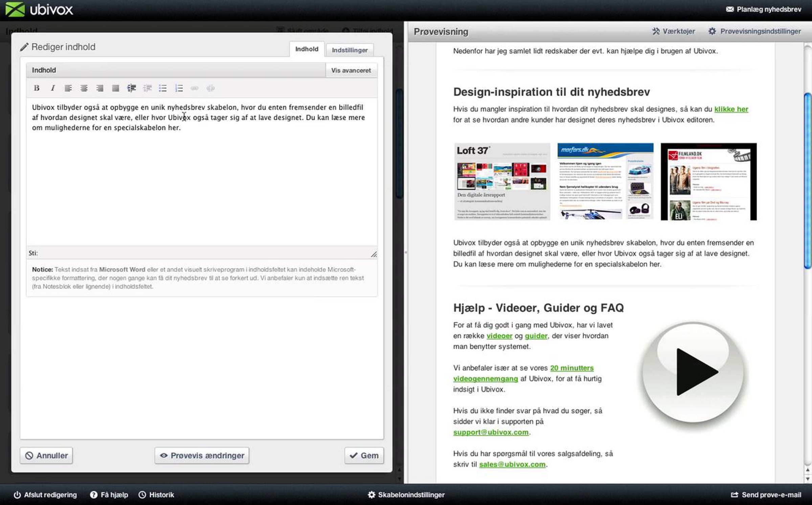Screen dimensions: 812x505
Task: Click the insert link chain icon
Action: tap(195, 88)
